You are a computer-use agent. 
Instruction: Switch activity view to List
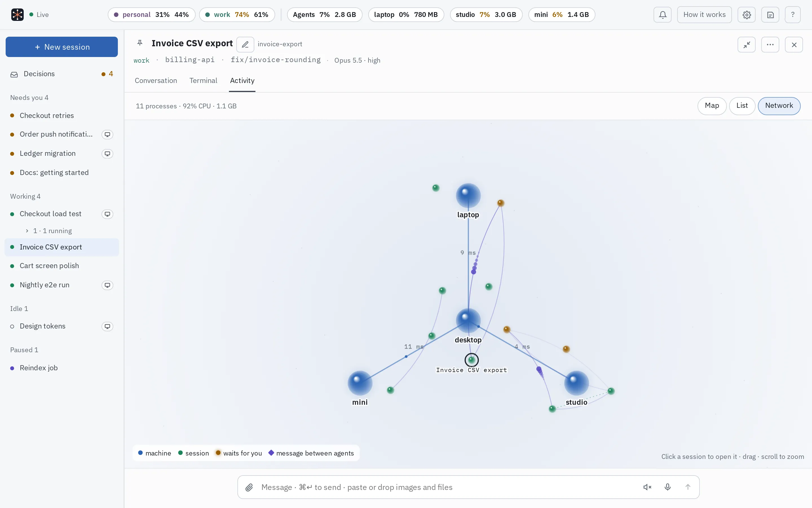tap(742, 106)
